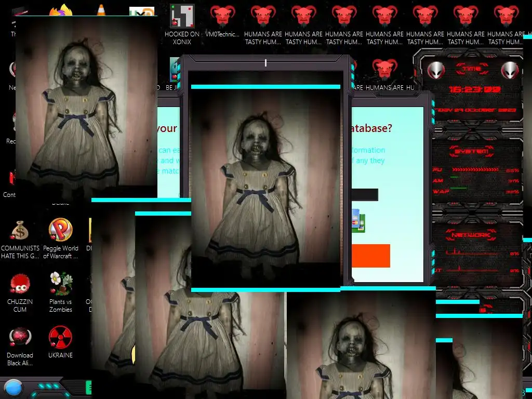
Task: Launch the COMMUNISTS HATE THIS G... money bag icon
Action: point(20,239)
